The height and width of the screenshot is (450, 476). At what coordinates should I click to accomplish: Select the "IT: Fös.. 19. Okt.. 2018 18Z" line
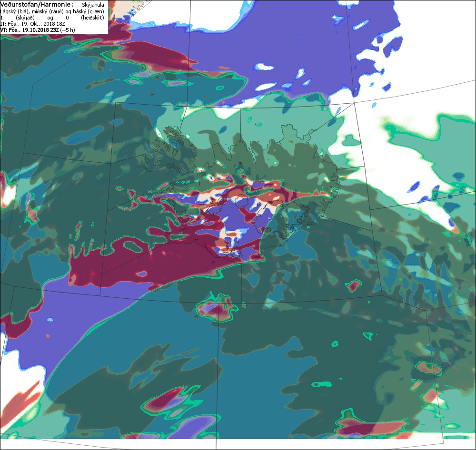pyautogui.click(x=32, y=24)
